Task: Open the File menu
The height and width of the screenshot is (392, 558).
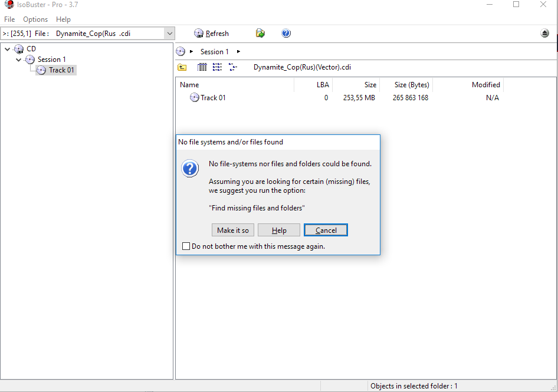Action: click(9, 19)
